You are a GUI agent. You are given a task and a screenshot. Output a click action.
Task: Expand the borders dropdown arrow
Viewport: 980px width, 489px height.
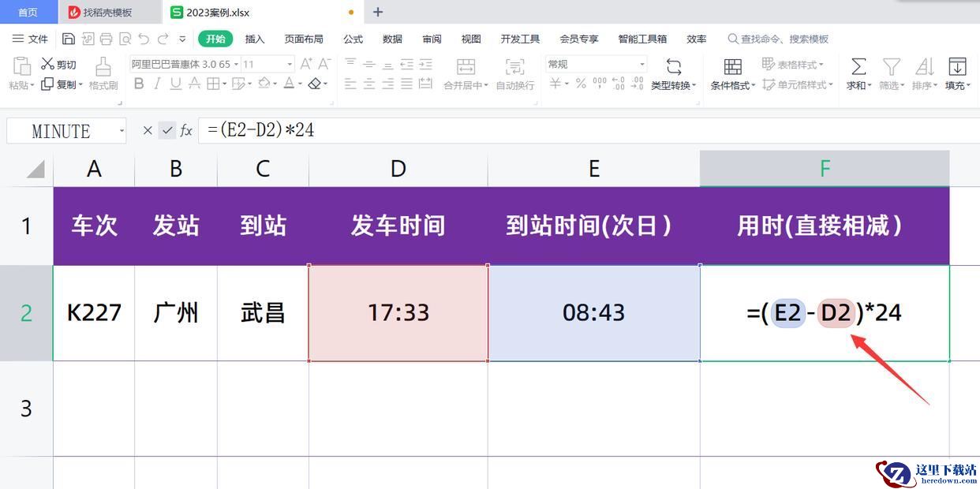pyautogui.click(x=224, y=84)
